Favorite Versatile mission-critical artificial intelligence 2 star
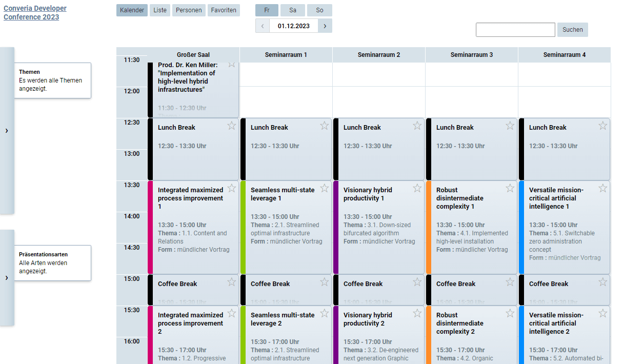Viewport: 644px width, 364px height. [x=603, y=313]
